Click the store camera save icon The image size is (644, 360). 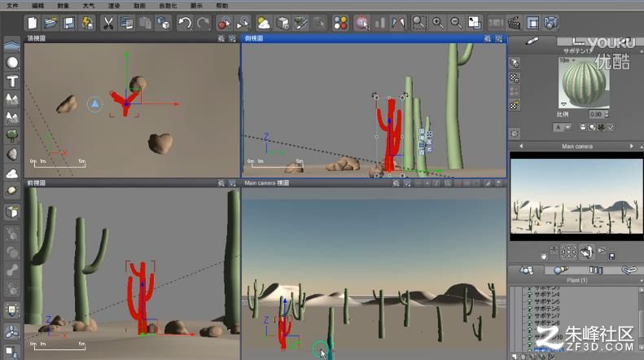click(612, 257)
